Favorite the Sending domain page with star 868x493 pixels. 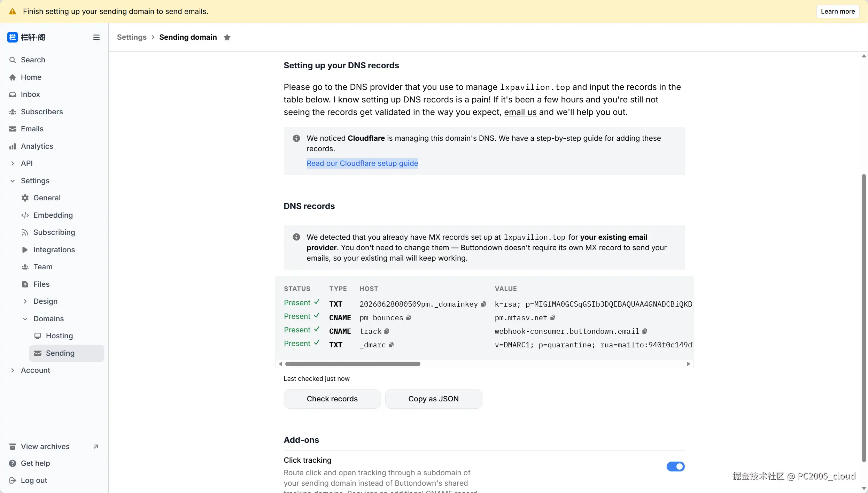click(x=227, y=37)
